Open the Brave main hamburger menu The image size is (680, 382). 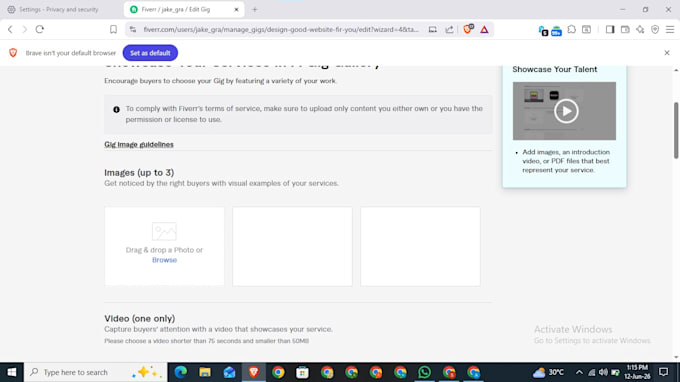point(670,29)
